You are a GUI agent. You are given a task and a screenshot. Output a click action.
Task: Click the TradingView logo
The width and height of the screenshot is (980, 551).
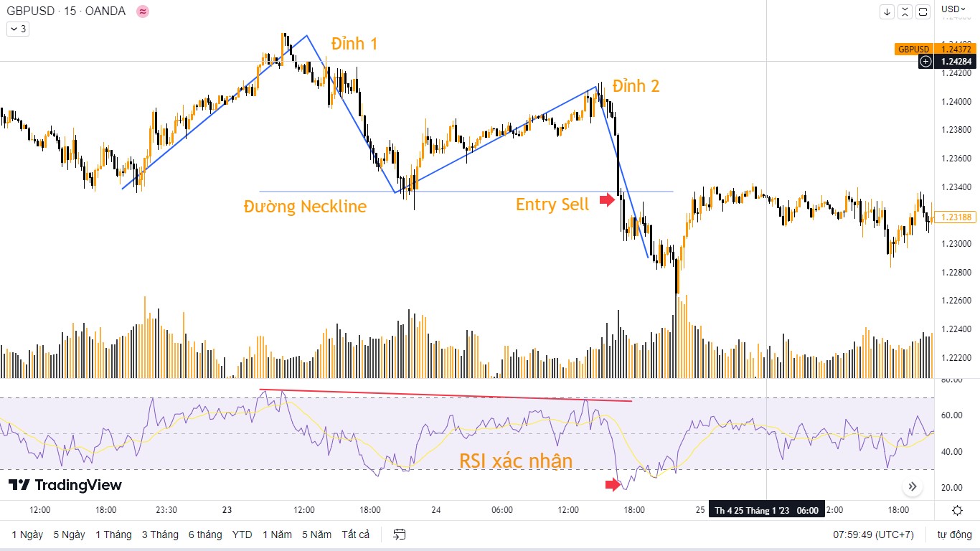coord(65,485)
